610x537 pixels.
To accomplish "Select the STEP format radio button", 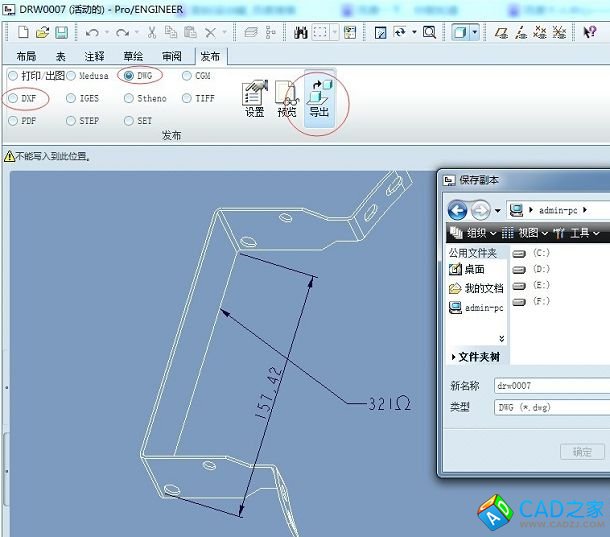I will pyautogui.click(x=71, y=121).
